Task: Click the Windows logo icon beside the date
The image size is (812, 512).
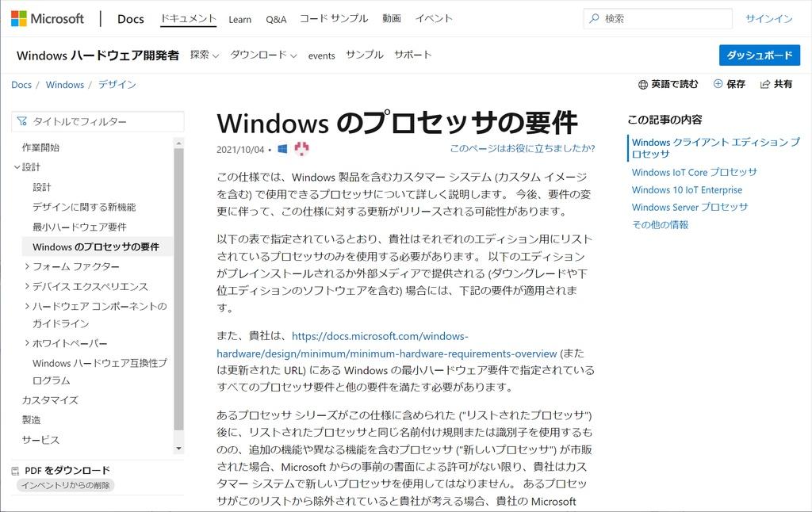Action: click(x=282, y=149)
